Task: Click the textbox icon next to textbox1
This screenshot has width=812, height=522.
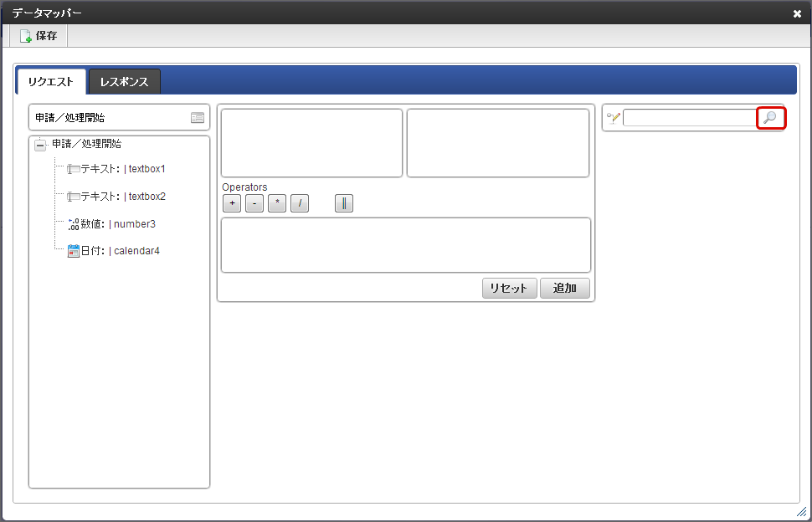Action: (73, 169)
